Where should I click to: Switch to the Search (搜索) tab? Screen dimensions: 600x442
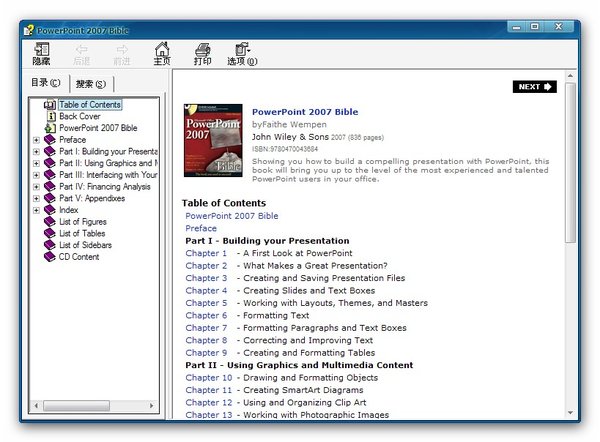(91, 84)
